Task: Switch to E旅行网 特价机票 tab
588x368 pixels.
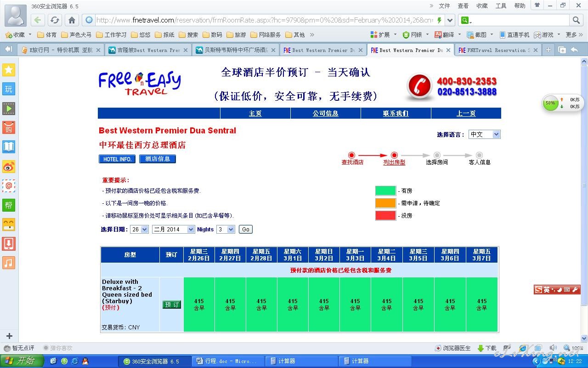Action: point(61,50)
